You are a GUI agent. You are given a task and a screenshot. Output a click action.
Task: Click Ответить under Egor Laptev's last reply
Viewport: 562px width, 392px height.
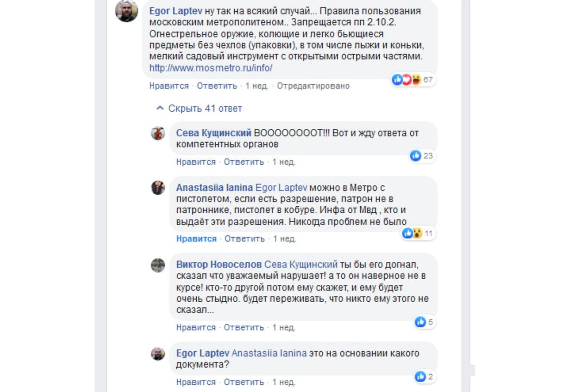click(x=244, y=382)
